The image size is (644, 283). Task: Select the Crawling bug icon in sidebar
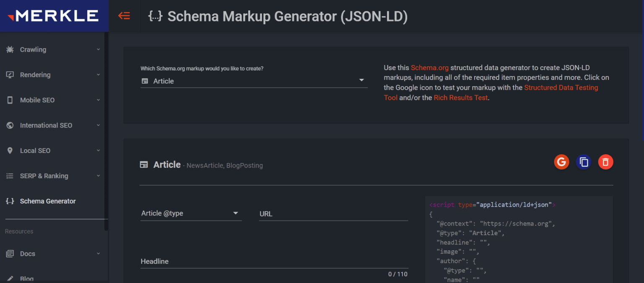[x=10, y=49]
